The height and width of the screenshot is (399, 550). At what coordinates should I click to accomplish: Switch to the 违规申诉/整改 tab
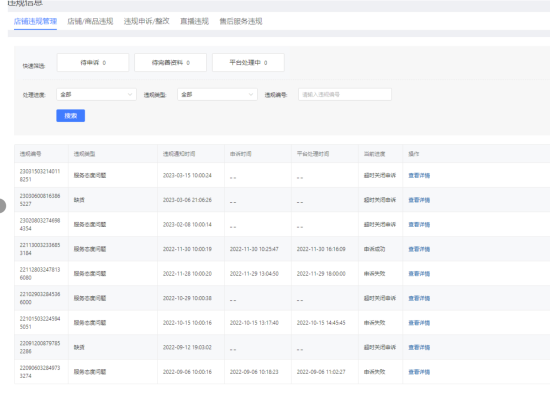coord(147,21)
